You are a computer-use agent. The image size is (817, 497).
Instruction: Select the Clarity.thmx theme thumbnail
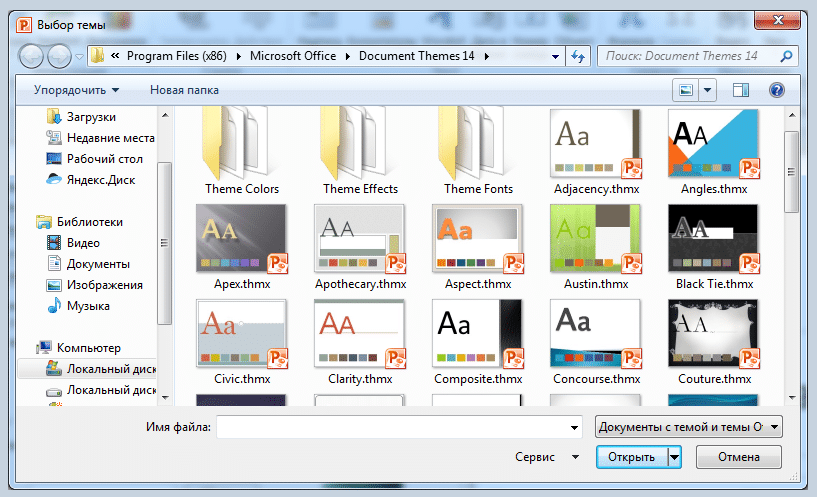(360, 333)
